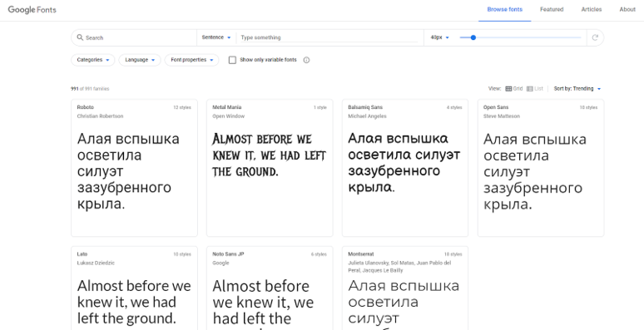Open the Browse fonts tab
The image size is (644, 330).
coord(505,9)
